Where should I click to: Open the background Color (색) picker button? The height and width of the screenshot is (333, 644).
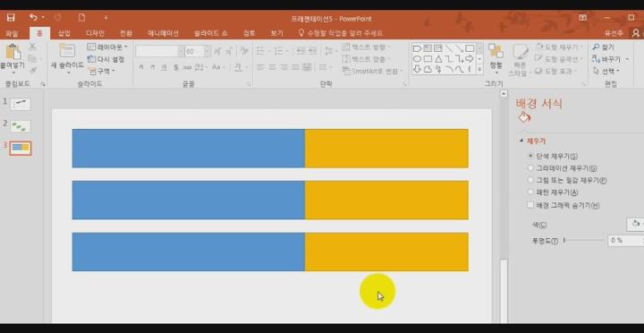(x=636, y=224)
